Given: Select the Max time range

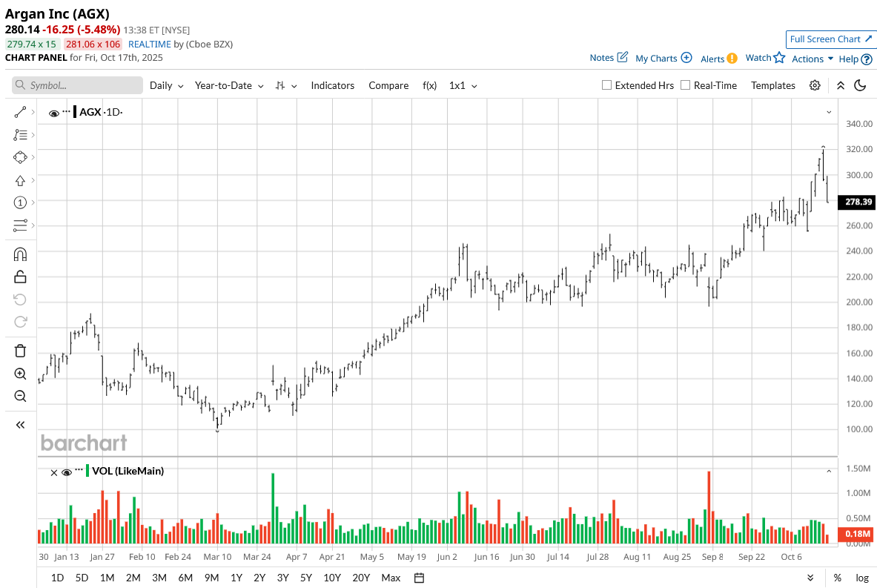Looking at the screenshot, I should pyautogui.click(x=391, y=578).
